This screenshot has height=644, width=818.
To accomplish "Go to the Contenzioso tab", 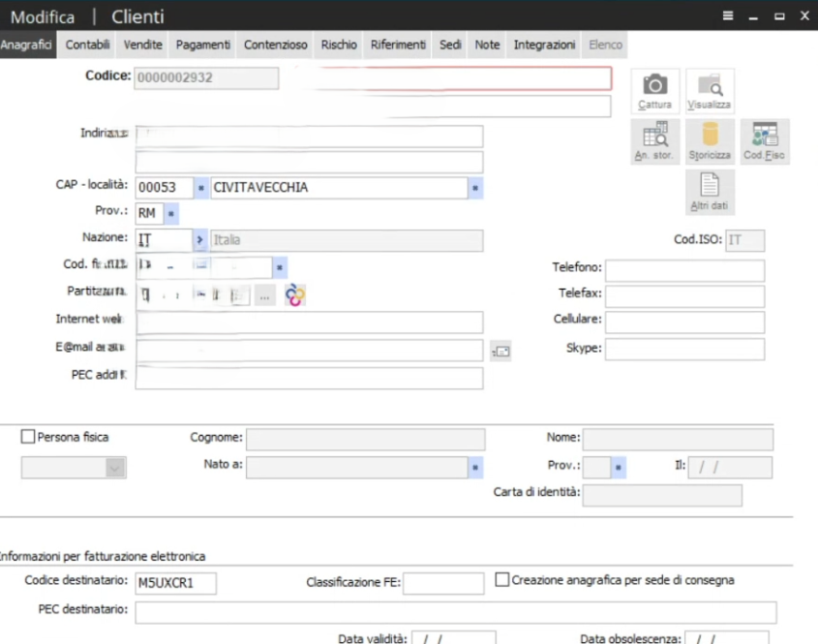I will point(276,45).
